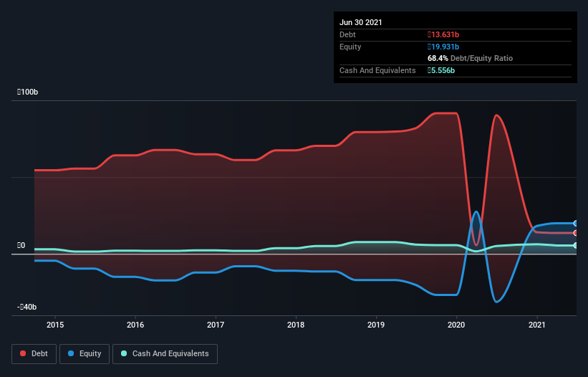Screen dimensions: 588x377
Task: Click the 2017 x-axis label
Action: click(x=216, y=325)
